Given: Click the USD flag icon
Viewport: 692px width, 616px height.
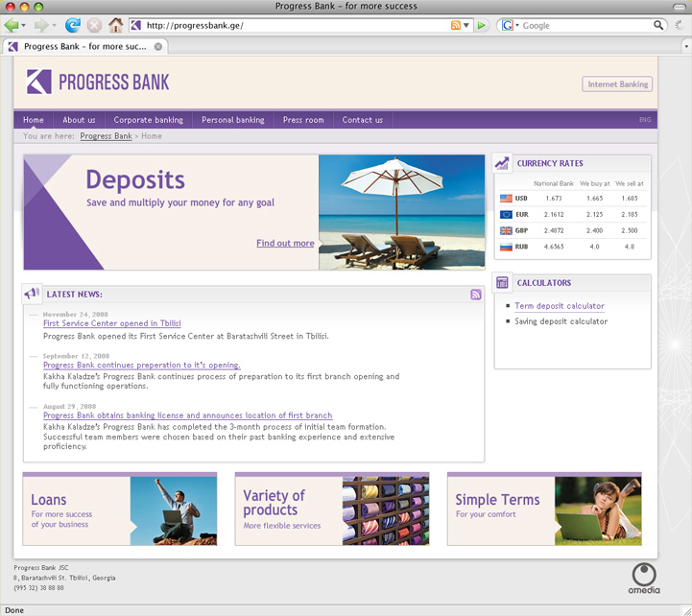Looking at the screenshot, I should 506,199.
